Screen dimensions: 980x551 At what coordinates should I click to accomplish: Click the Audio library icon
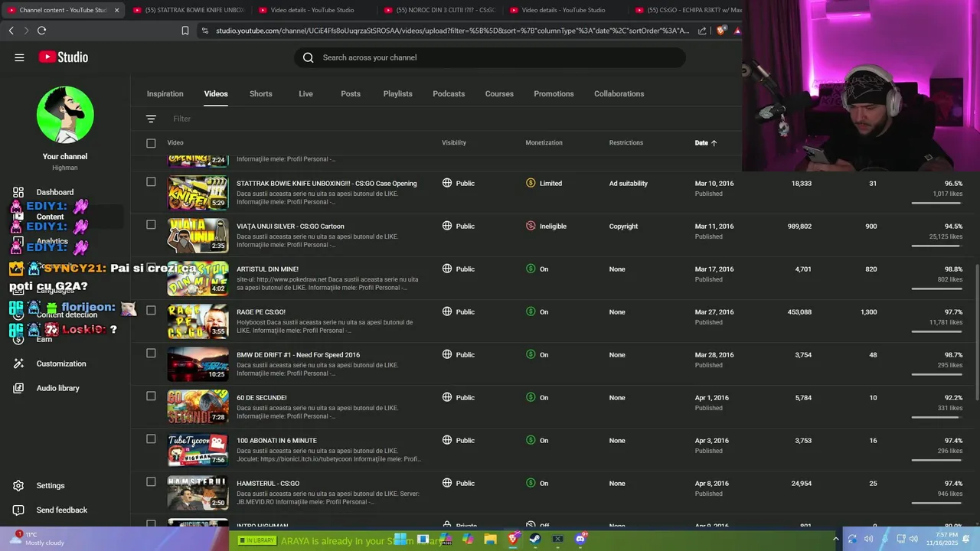click(18, 388)
